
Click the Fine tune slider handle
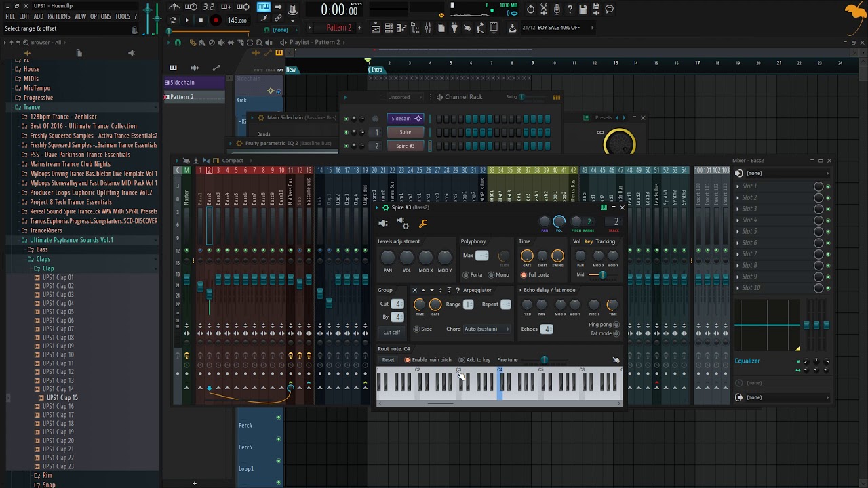pos(544,360)
